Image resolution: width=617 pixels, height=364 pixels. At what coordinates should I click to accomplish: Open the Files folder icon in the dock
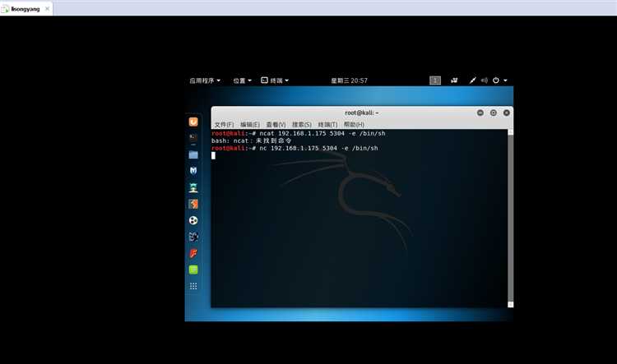click(x=193, y=154)
